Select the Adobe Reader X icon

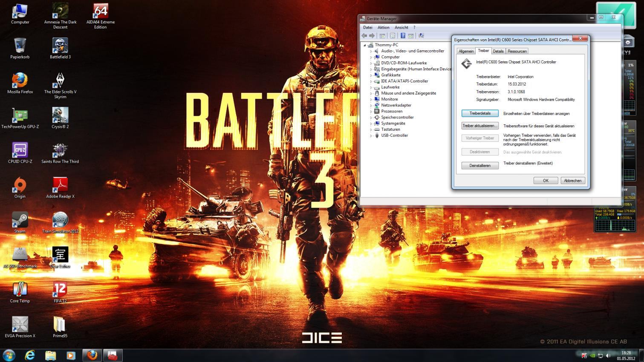pyautogui.click(x=60, y=188)
